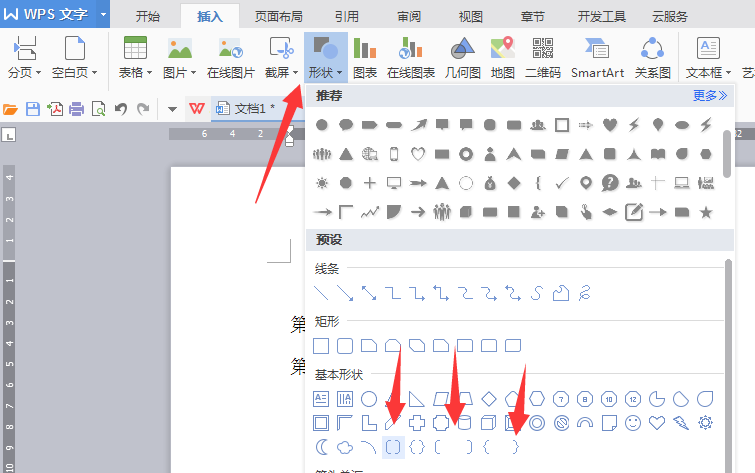
Task: Open print preview
Action: coord(98,109)
